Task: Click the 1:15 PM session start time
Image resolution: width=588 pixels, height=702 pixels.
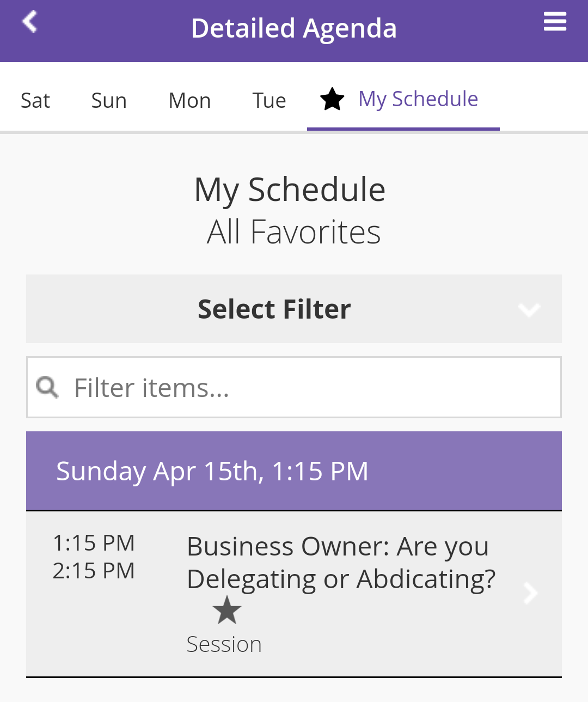Action: (x=94, y=543)
